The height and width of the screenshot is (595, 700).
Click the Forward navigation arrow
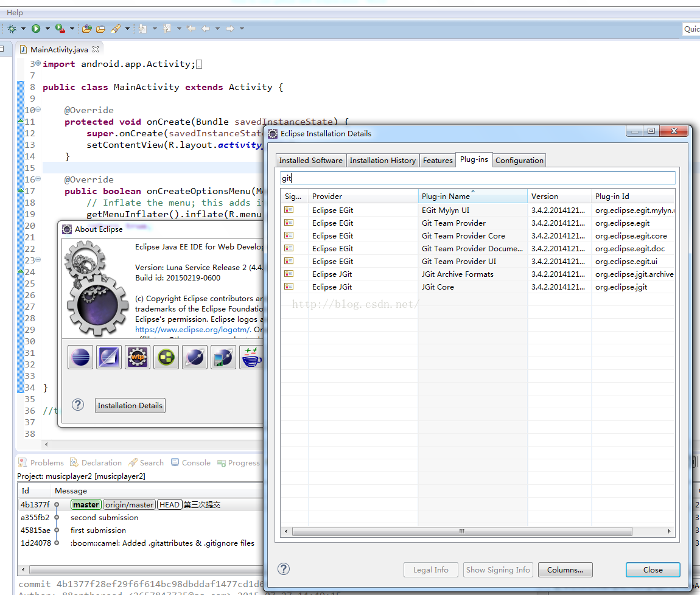(230, 29)
